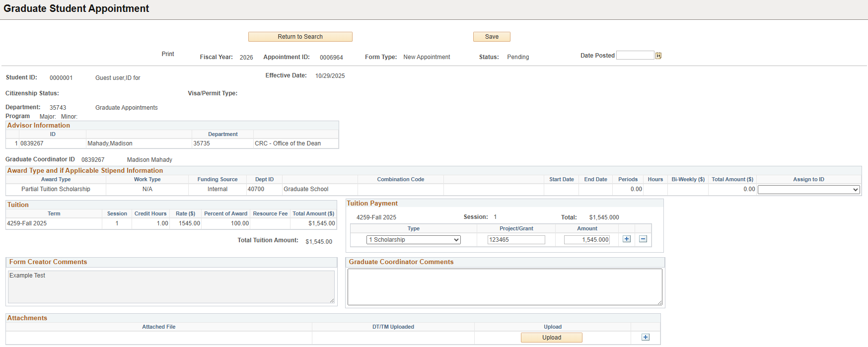Select advisor ID 0839267 cell
Image resolution: width=868 pixels, height=347 pixels.
click(32, 143)
